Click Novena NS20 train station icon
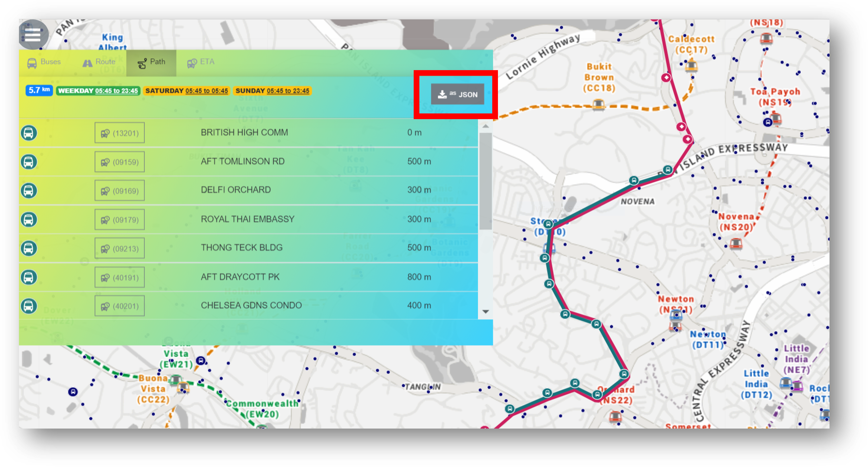 click(x=736, y=243)
